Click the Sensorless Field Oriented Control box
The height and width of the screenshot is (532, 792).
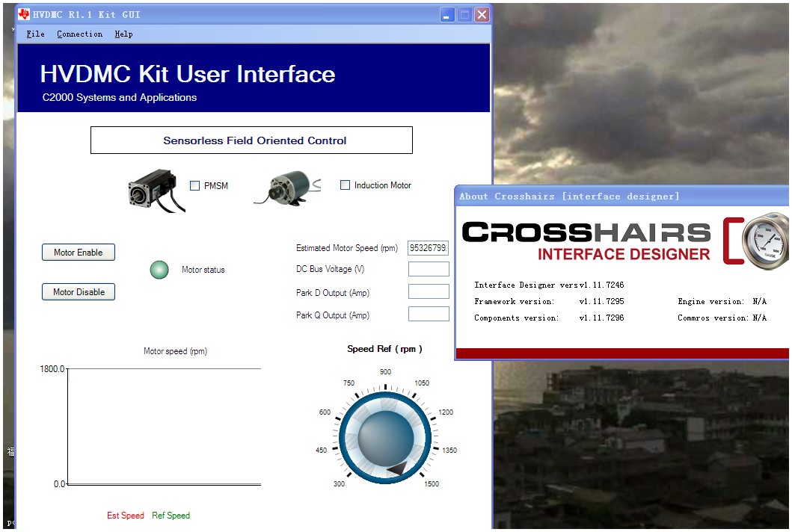coord(251,140)
